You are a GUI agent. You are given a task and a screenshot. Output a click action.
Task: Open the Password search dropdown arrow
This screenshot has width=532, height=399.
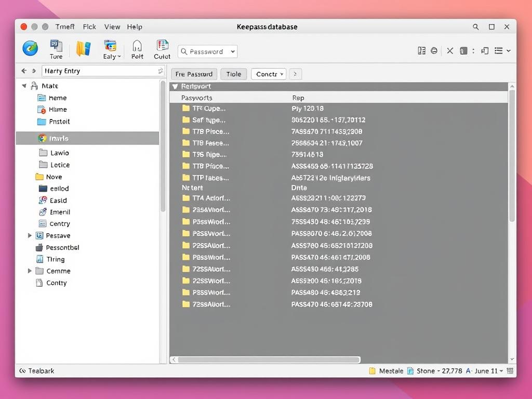click(233, 51)
